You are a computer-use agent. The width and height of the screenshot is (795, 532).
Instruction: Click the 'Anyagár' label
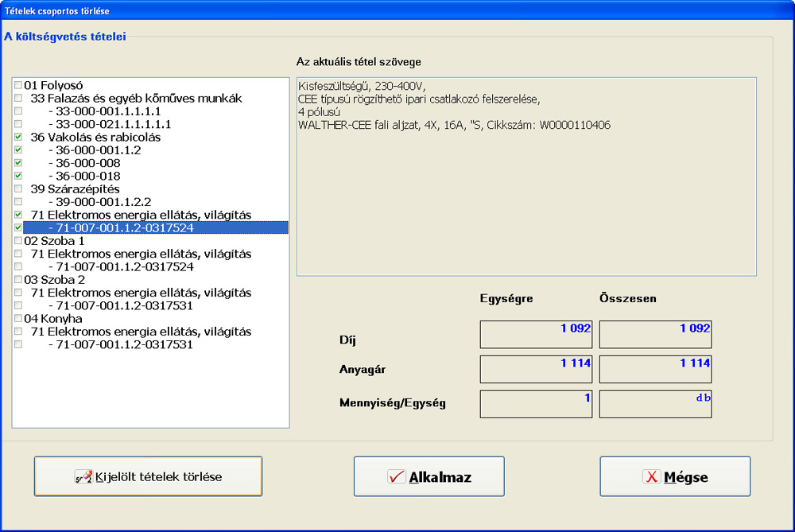coord(363,369)
